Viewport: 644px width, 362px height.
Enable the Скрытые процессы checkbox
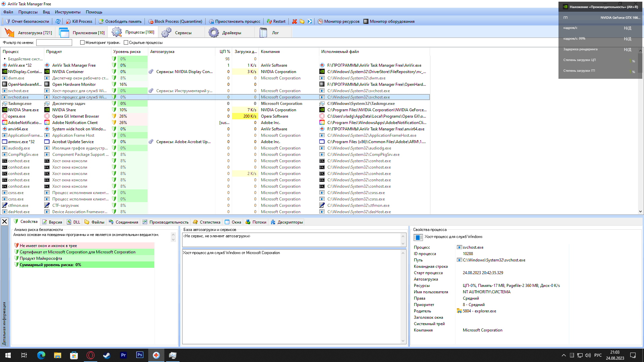coord(126,43)
